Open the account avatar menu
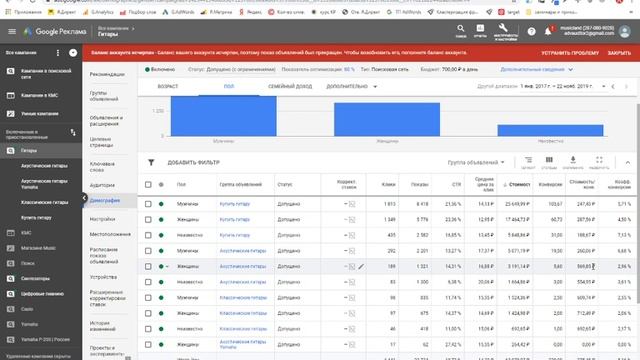This screenshot has width=640, height=360. (x=624, y=31)
